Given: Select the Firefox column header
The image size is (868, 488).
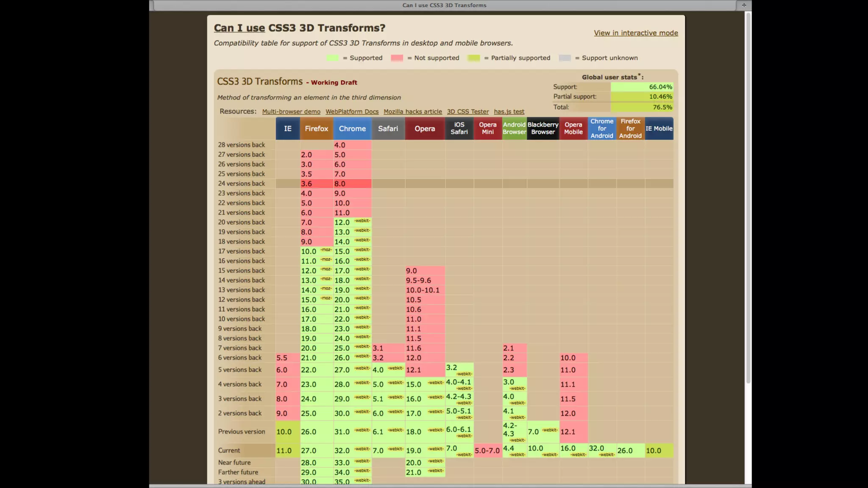Looking at the screenshot, I should tap(316, 129).
